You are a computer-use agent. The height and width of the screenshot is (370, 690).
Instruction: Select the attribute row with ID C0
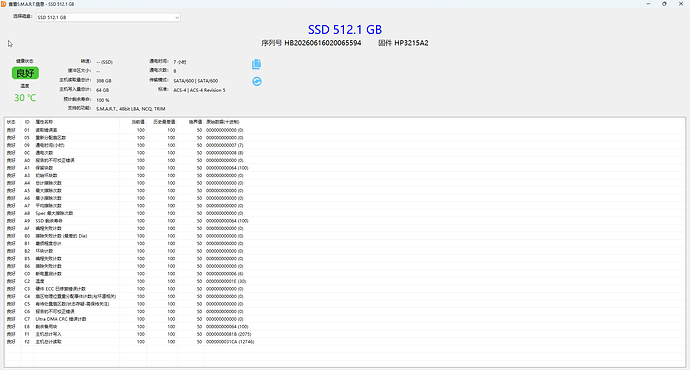pos(345,274)
